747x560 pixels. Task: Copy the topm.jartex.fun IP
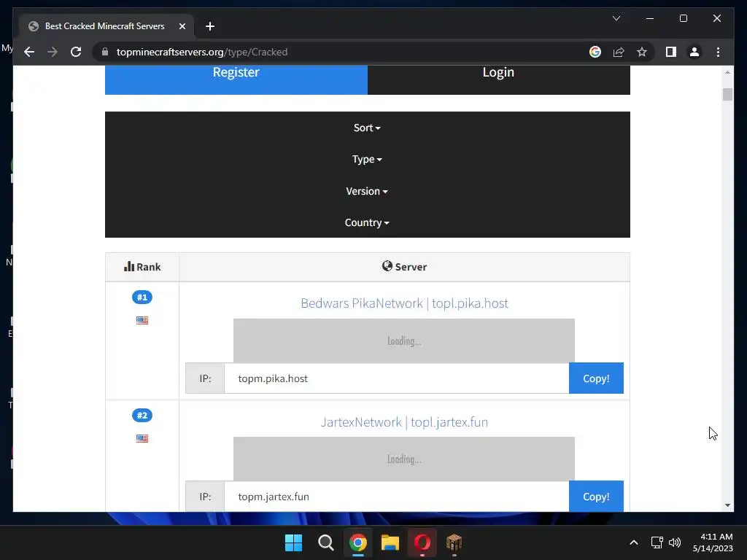pyautogui.click(x=596, y=496)
